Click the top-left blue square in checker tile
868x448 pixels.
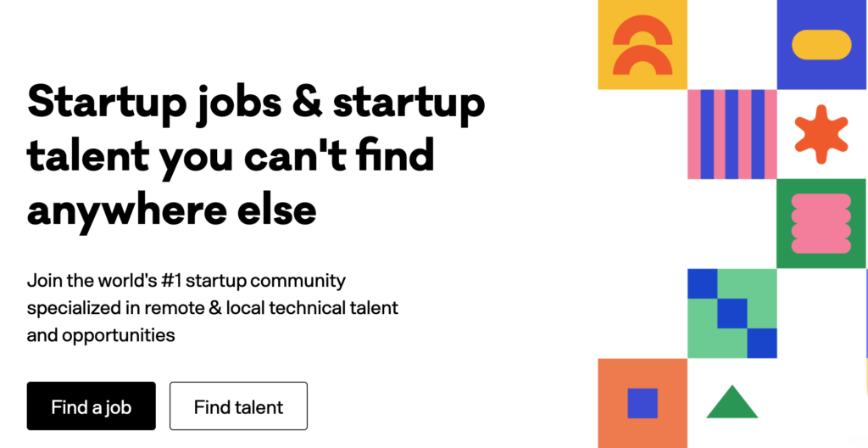pyautogui.click(x=703, y=283)
